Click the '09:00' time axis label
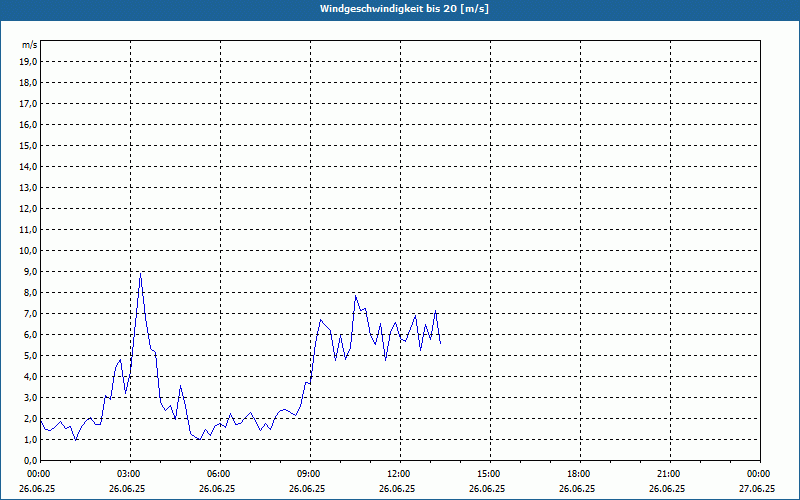Image resolution: width=800 pixels, height=500 pixels. pos(310,474)
